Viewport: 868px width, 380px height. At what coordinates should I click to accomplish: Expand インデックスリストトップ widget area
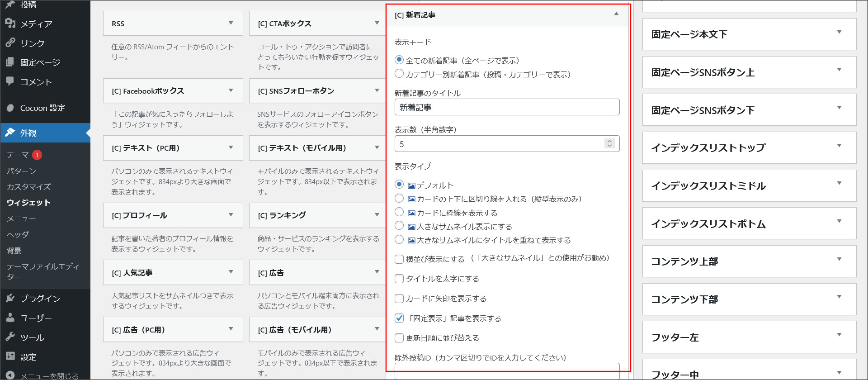click(839, 146)
